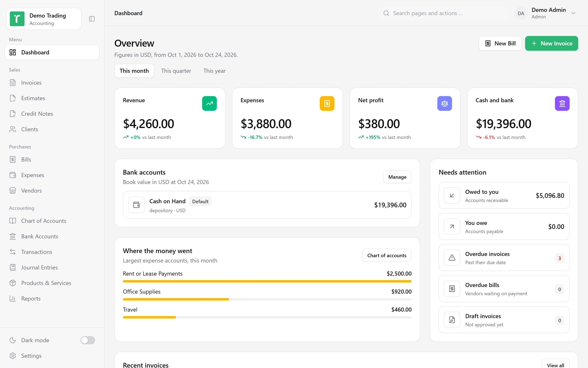The height and width of the screenshot is (368, 588).
Task: Open the Cash on Hand account row
Action: point(267,205)
